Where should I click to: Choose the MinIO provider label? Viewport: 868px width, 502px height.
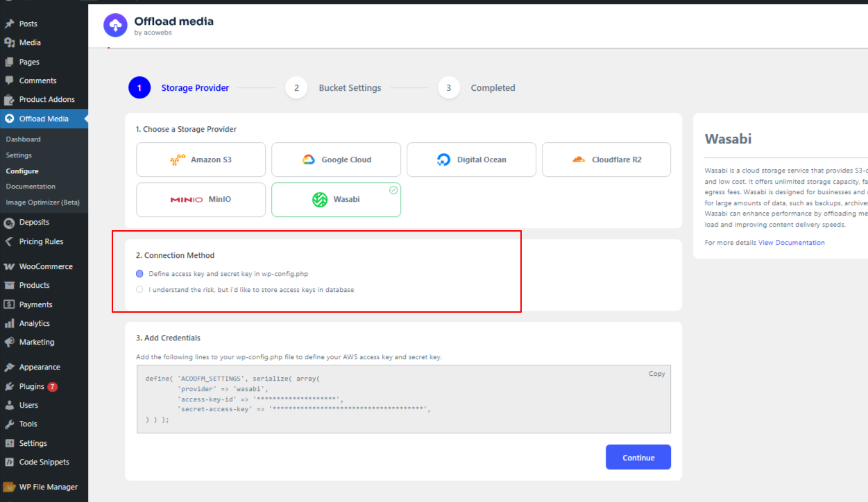tap(220, 200)
